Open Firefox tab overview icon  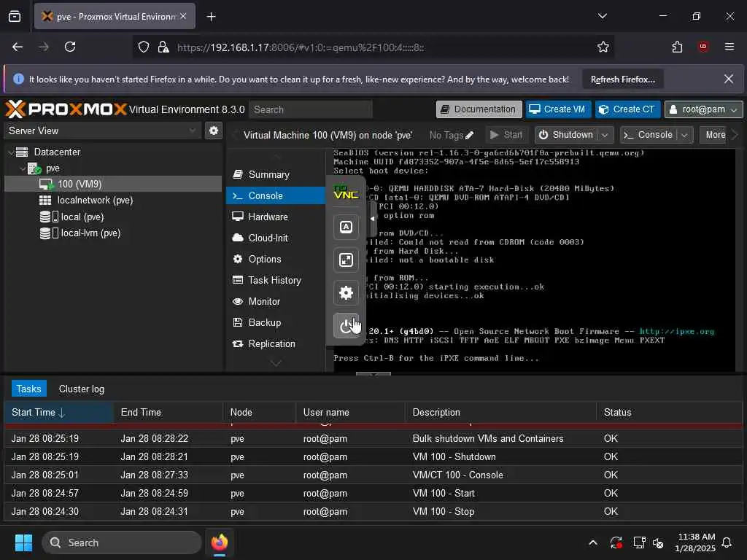pyautogui.click(x=15, y=16)
